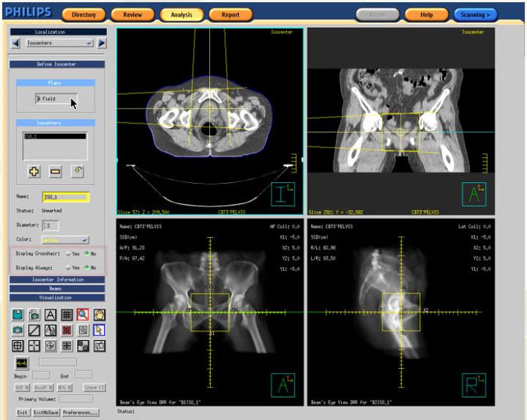Click the remove isocenter minus icon
The height and width of the screenshot is (420, 527).
click(x=56, y=172)
